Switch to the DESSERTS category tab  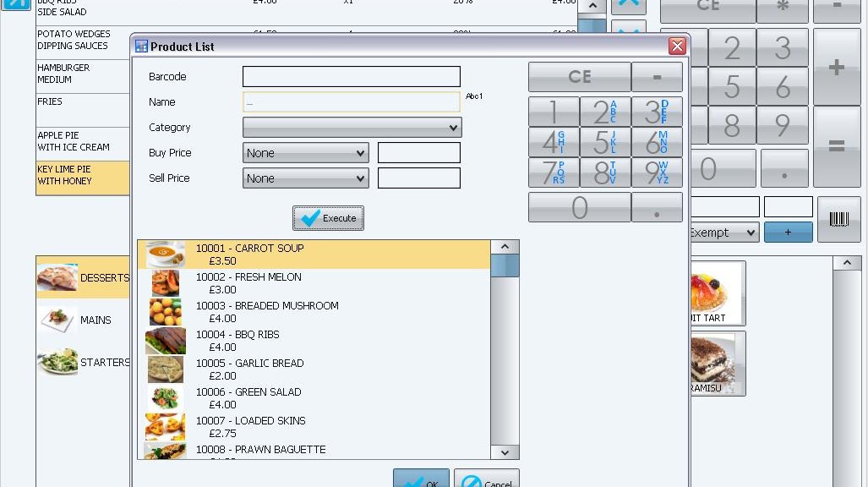(80, 278)
